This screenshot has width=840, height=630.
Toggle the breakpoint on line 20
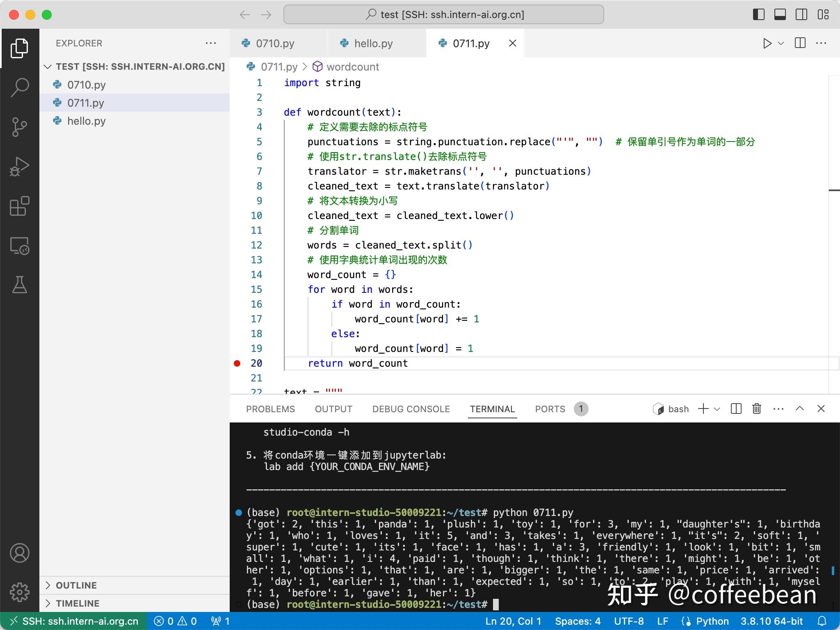coord(237,363)
